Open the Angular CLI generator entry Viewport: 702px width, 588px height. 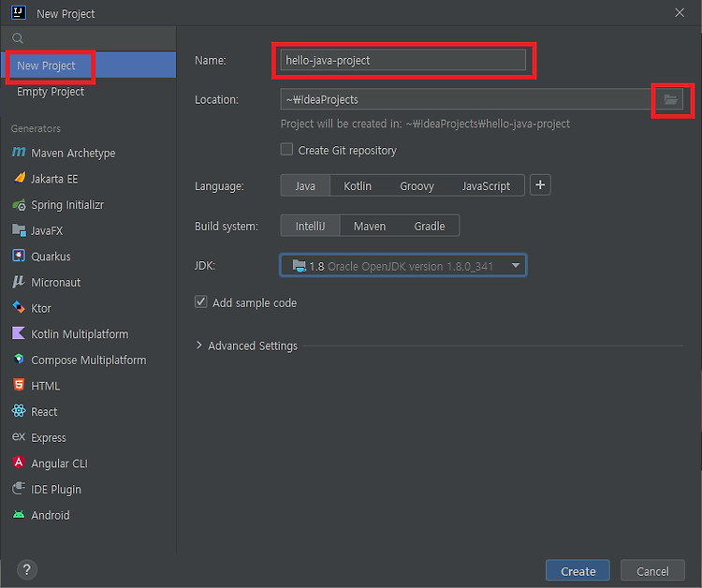[88, 463]
